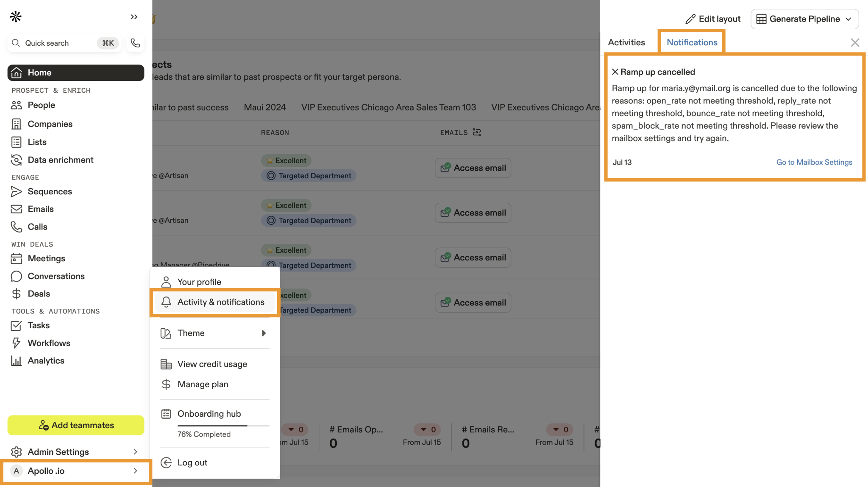The height and width of the screenshot is (487, 868).
Task: Switch to the Activities tab
Action: pyautogui.click(x=626, y=42)
